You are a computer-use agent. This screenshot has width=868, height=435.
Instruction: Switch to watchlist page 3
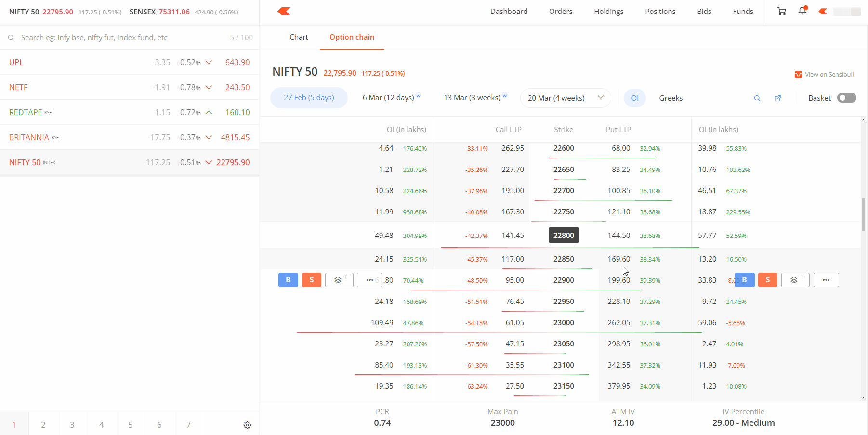point(72,424)
